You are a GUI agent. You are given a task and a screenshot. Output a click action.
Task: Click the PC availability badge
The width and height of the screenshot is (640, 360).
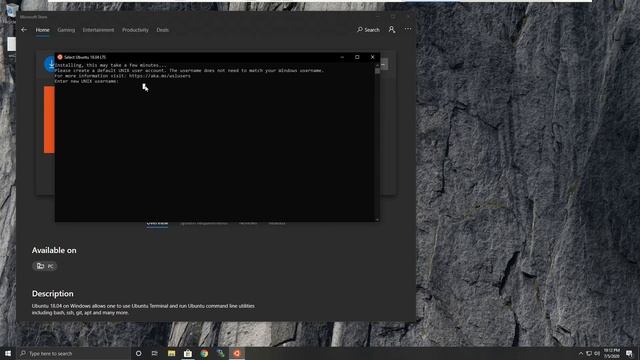click(44, 266)
